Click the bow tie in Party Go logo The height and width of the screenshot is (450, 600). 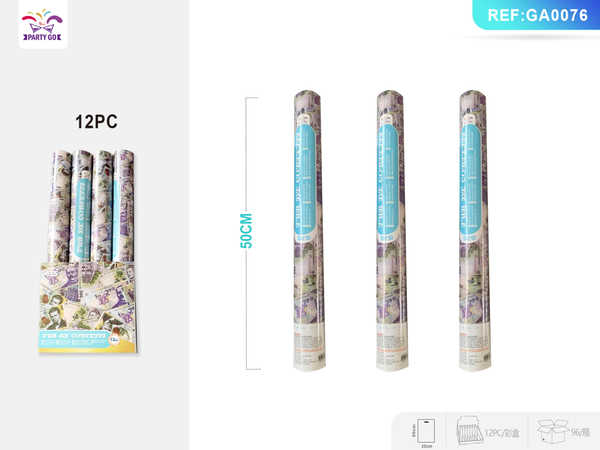42,28
